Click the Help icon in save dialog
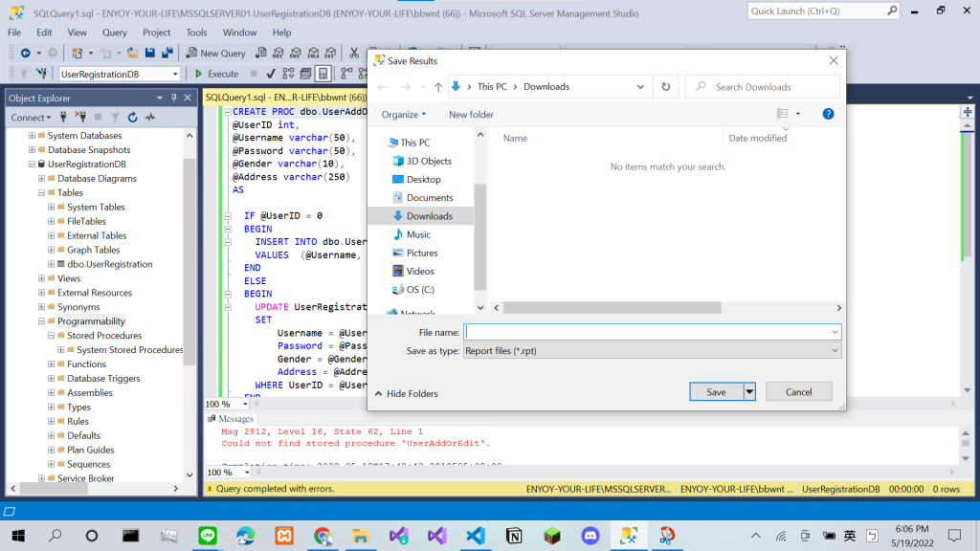The height and width of the screenshot is (551, 980). click(828, 114)
